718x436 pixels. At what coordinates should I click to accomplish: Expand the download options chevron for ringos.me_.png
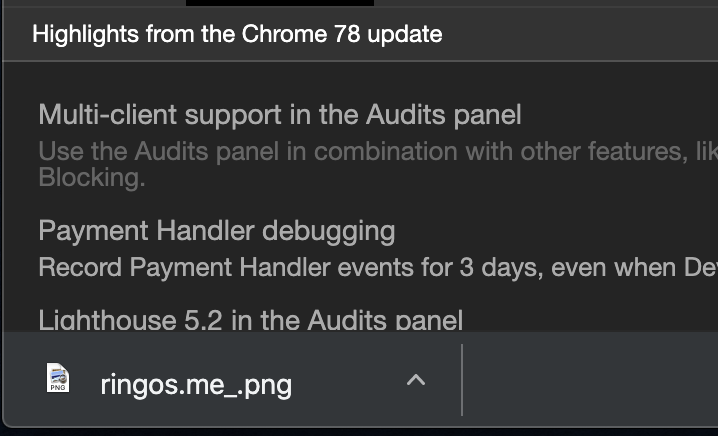[x=416, y=380]
